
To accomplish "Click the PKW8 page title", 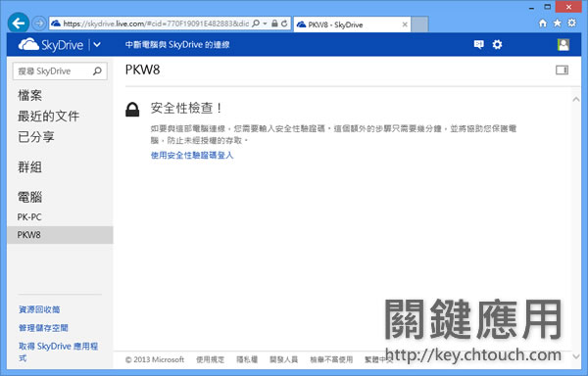I will tap(142, 70).
